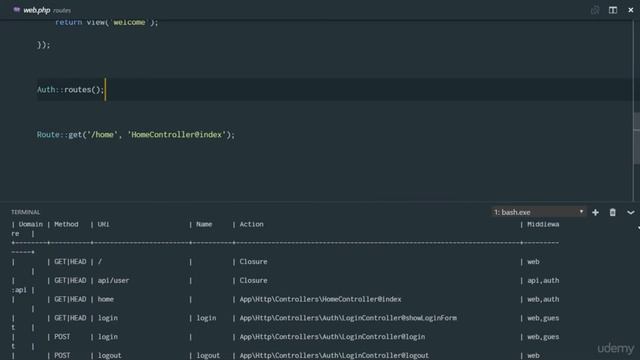This screenshot has height=360, width=640.
Task: Click the Action column header in terminal
Action: (251, 224)
